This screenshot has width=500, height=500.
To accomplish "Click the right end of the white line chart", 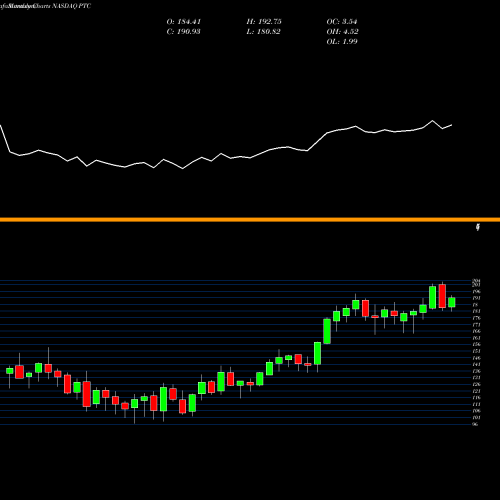I will 452,125.
